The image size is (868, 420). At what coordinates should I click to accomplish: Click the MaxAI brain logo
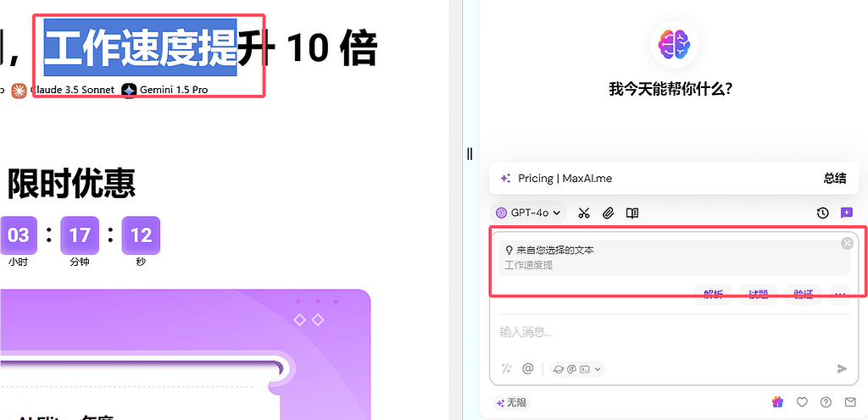tap(674, 44)
